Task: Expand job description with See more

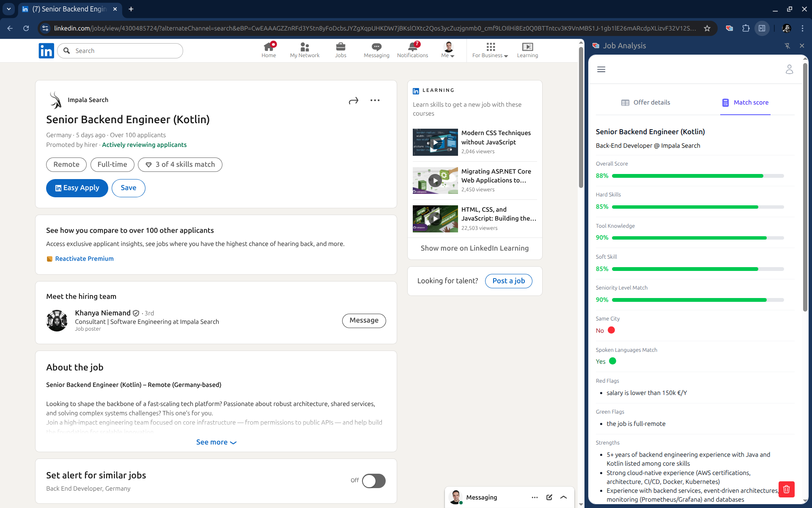Action: click(216, 442)
